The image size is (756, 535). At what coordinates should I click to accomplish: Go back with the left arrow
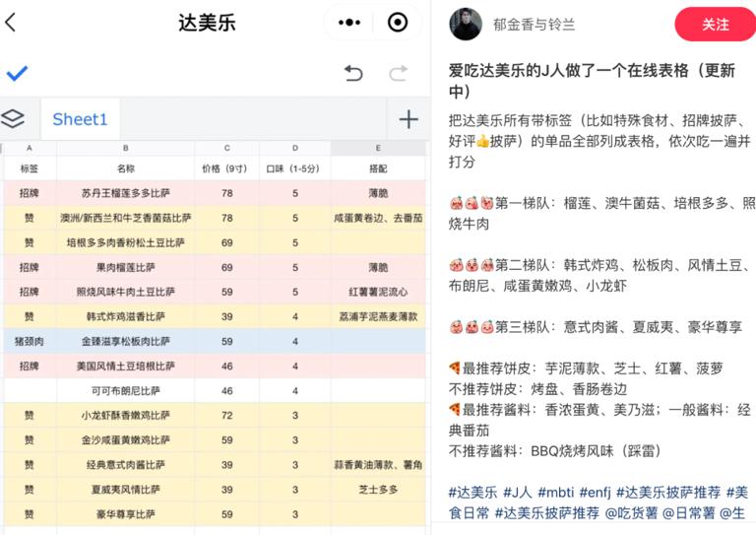(11, 23)
